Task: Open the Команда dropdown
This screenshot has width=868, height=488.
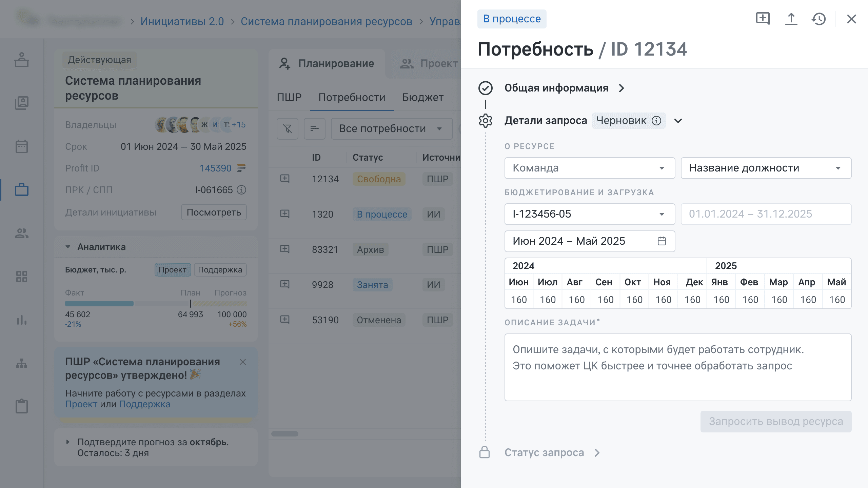Action: 590,168
